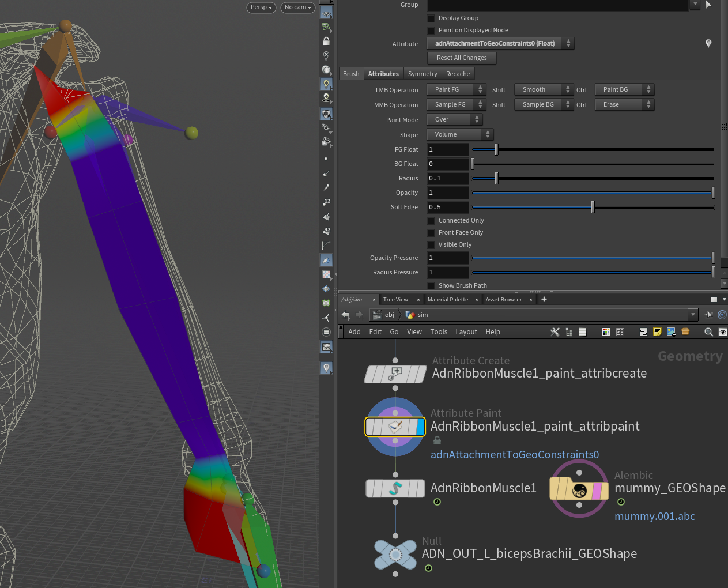The image size is (728, 588).
Task: Click the padlock icon in viewport toolbar
Action: point(326,41)
